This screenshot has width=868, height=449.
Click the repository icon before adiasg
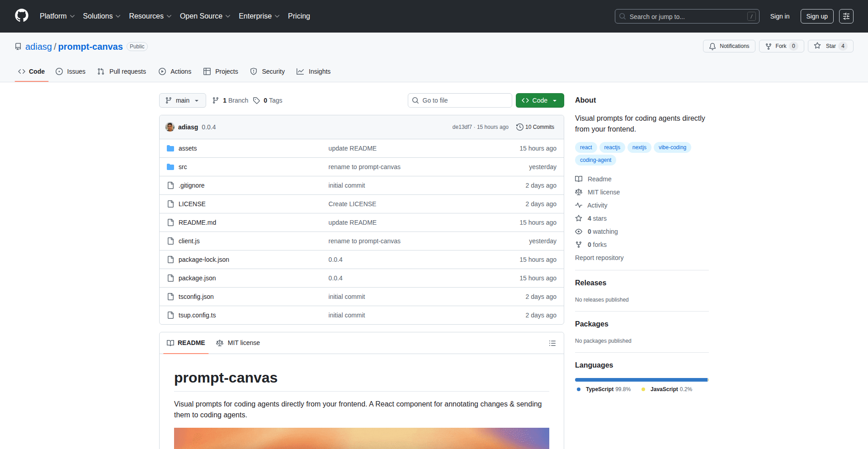point(18,47)
